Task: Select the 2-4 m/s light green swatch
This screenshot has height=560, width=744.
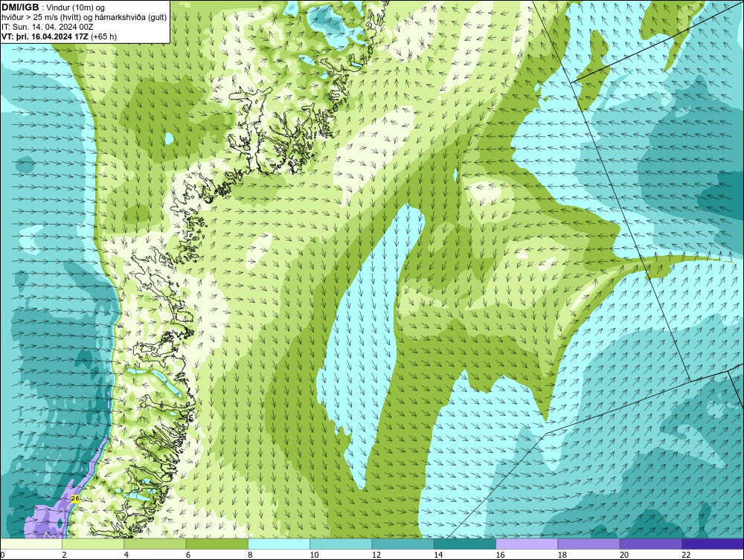Action: [x=93, y=544]
